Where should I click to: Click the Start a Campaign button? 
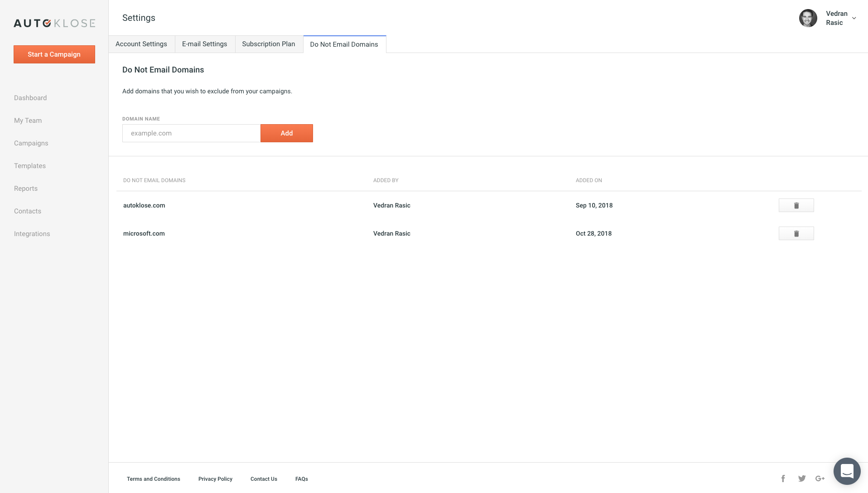[x=54, y=54]
